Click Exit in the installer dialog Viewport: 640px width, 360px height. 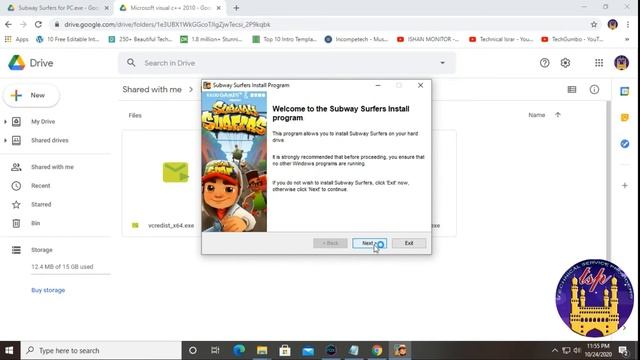(x=409, y=243)
